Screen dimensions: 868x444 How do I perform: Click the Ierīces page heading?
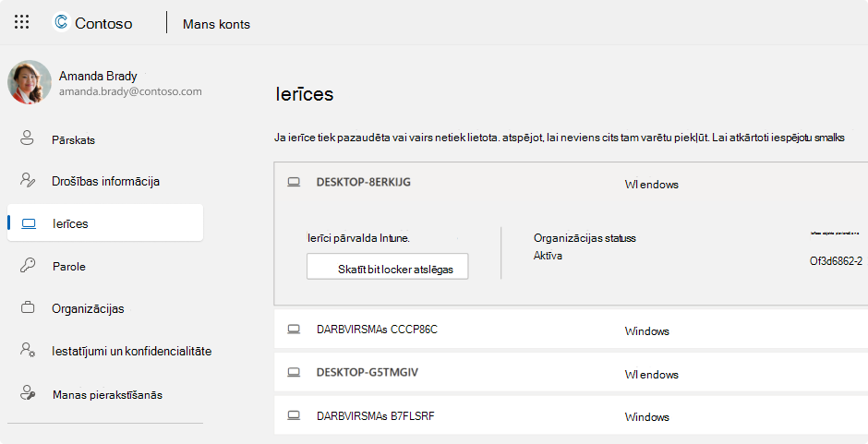click(x=305, y=94)
